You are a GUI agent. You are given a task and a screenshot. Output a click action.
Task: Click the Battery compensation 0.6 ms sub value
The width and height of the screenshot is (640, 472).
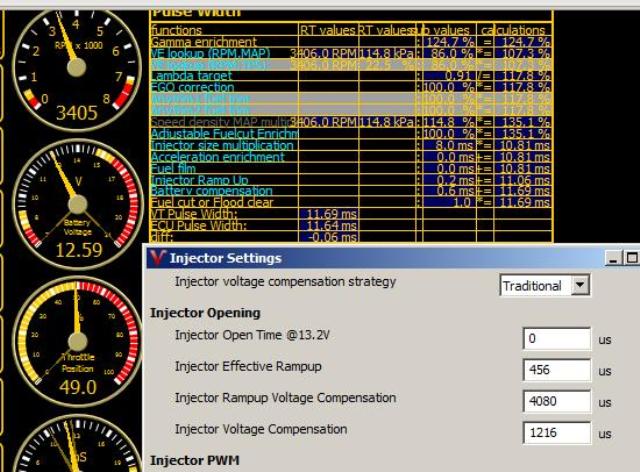(449, 191)
